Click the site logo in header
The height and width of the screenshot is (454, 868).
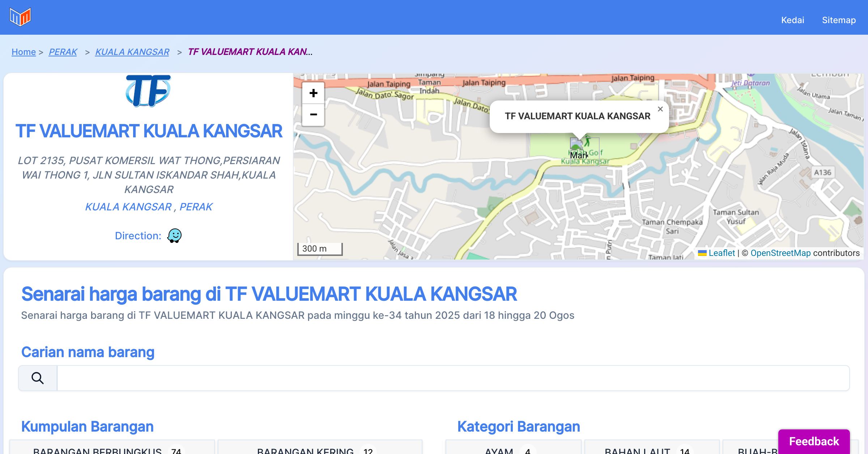tap(20, 17)
